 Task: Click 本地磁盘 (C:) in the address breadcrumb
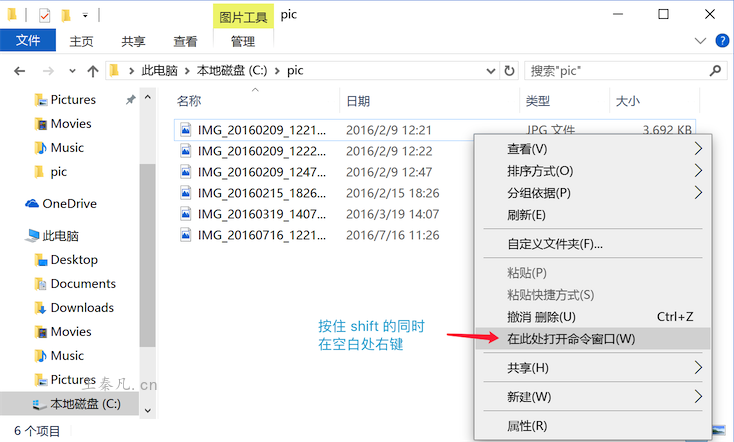tap(232, 71)
